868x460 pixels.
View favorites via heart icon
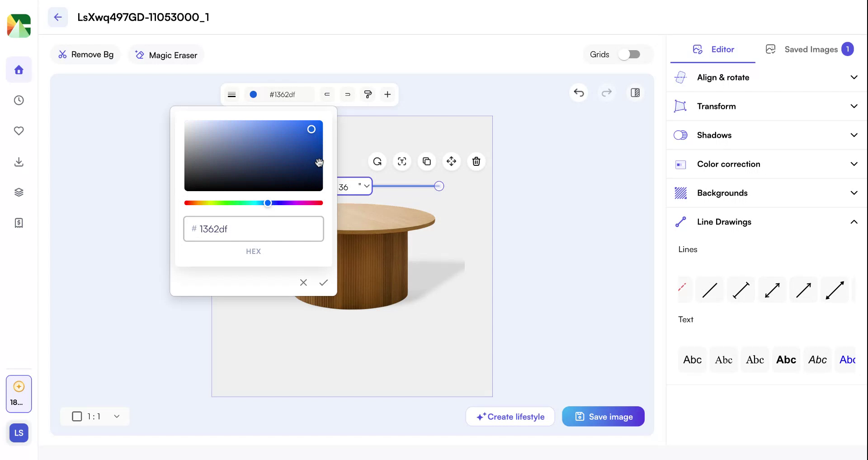point(19,131)
